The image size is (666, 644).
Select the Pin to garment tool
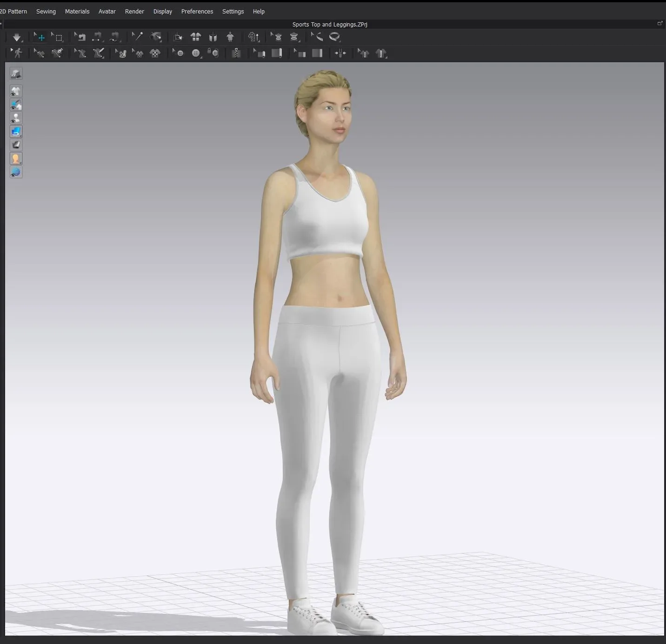[x=156, y=37]
